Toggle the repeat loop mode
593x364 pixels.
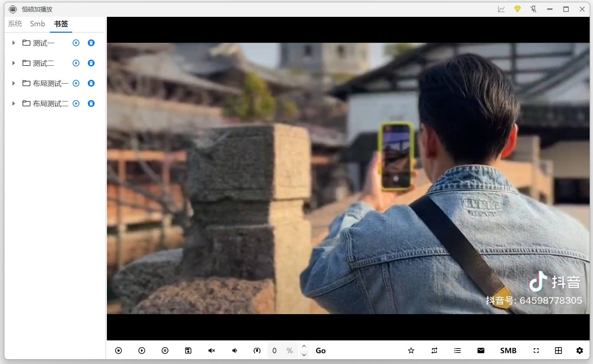click(x=434, y=351)
